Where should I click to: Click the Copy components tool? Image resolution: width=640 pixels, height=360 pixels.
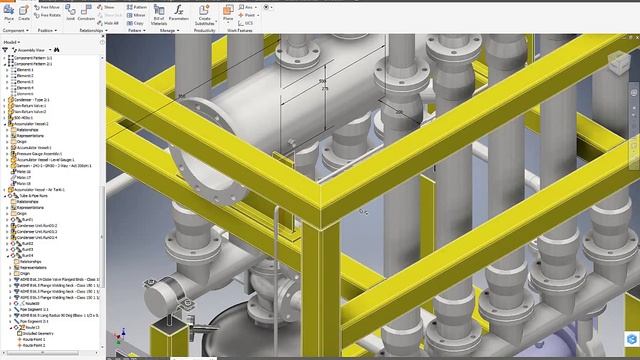[x=136, y=23]
